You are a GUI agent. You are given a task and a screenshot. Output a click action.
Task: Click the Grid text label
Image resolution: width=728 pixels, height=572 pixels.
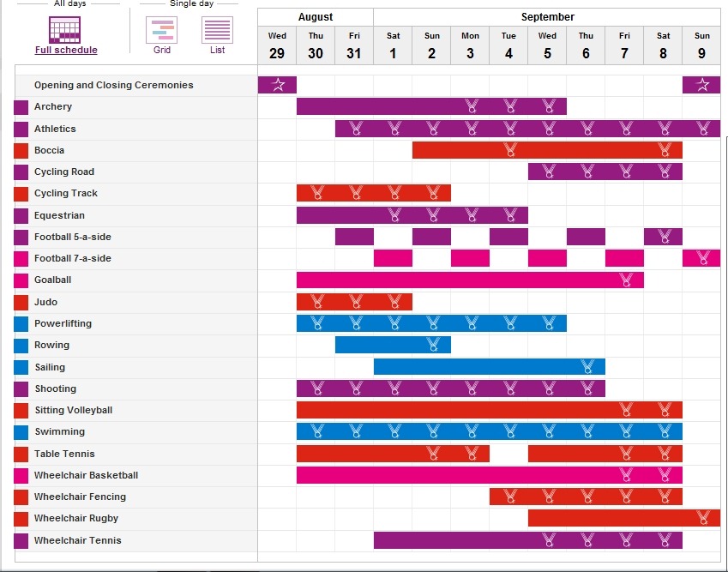click(x=161, y=50)
